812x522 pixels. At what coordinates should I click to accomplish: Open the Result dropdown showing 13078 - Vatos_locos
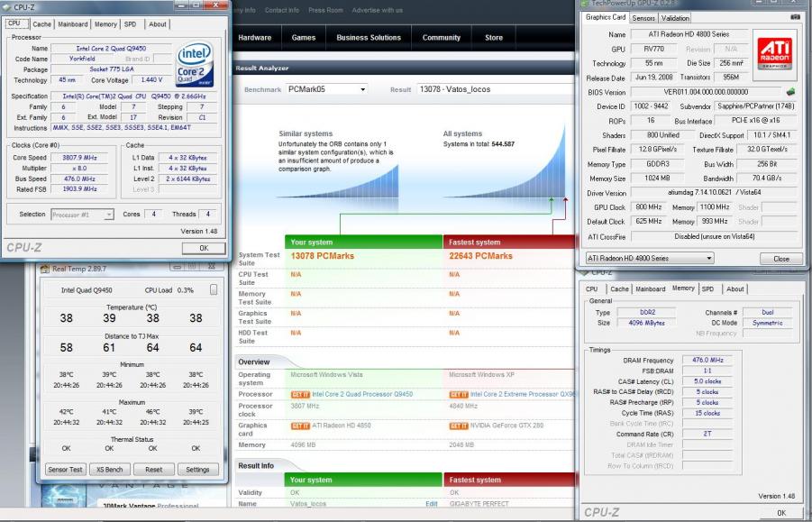[x=495, y=89]
